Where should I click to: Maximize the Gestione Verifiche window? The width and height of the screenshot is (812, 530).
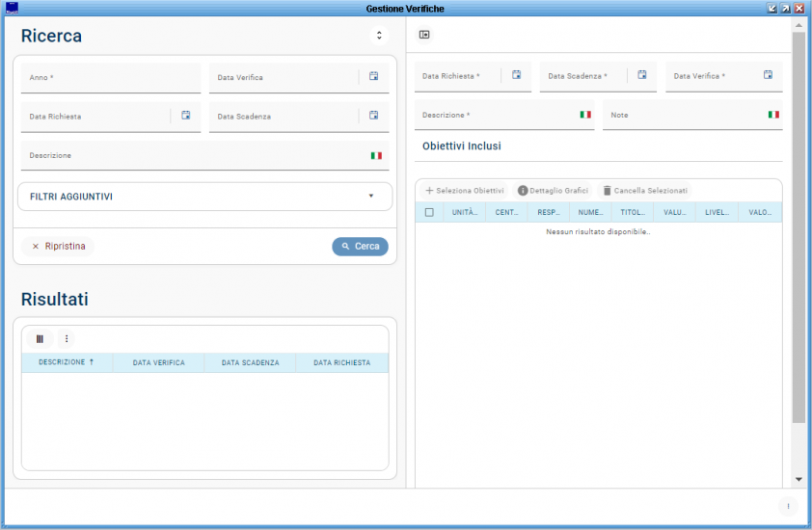click(x=786, y=9)
